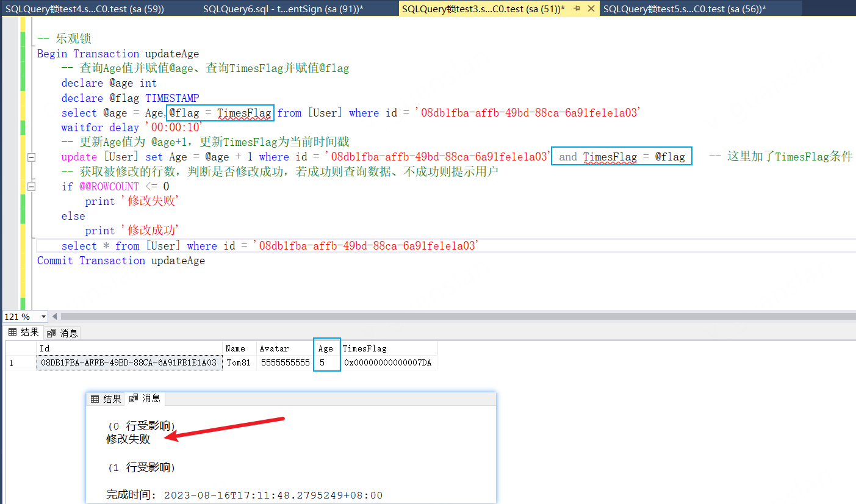Click the grid icon on the 结果 tab
The image size is (856, 504).
coord(12,333)
